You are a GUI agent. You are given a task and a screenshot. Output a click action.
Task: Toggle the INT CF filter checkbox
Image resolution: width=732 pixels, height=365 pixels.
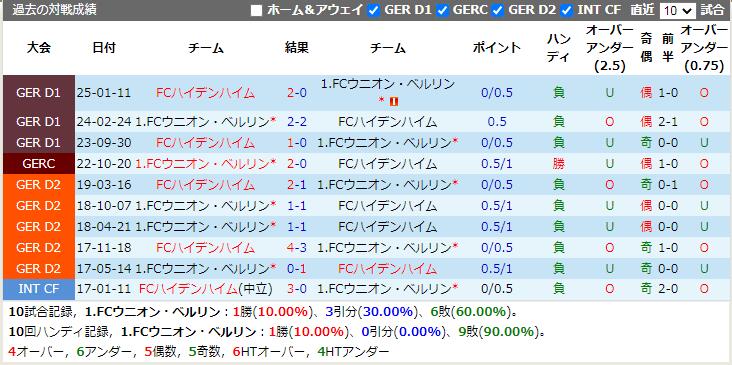(567, 11)
